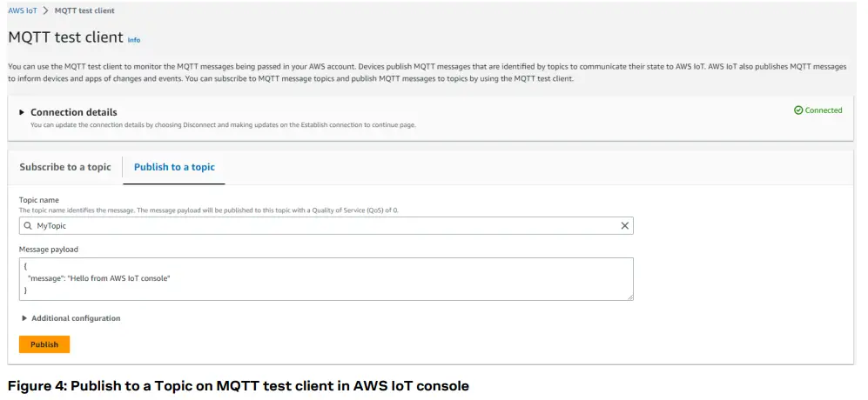Go to AWS IoT via the breadcrumb
Screen dimensions: 868x400
[x=23, y=10]
